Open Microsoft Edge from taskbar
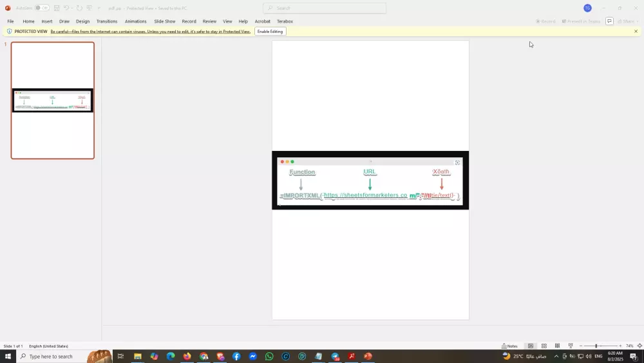 (x=171, y=357)
